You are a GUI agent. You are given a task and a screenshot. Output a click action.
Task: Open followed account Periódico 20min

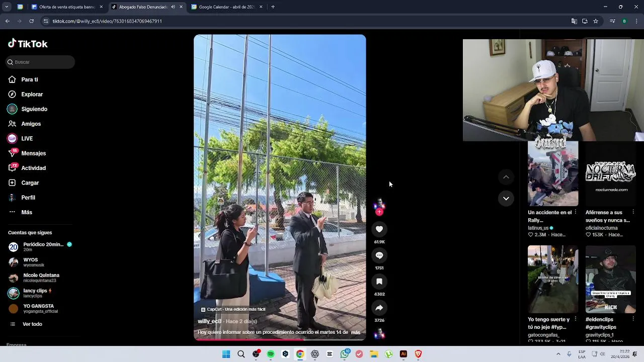[40, 246]
